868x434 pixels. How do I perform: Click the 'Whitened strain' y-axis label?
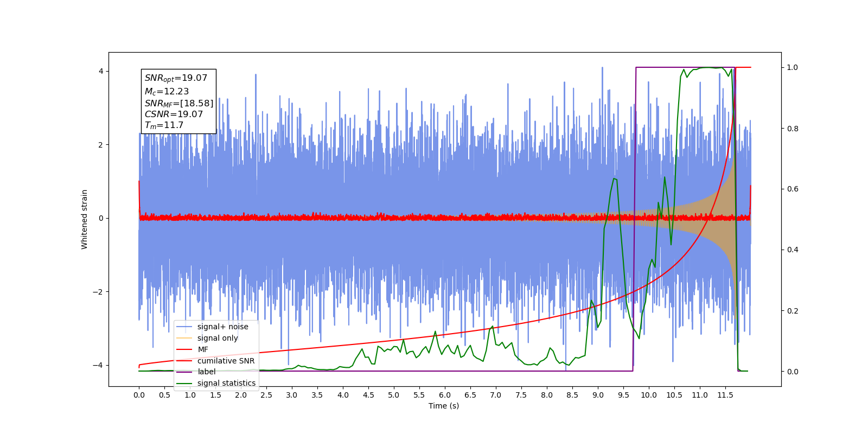85,219
